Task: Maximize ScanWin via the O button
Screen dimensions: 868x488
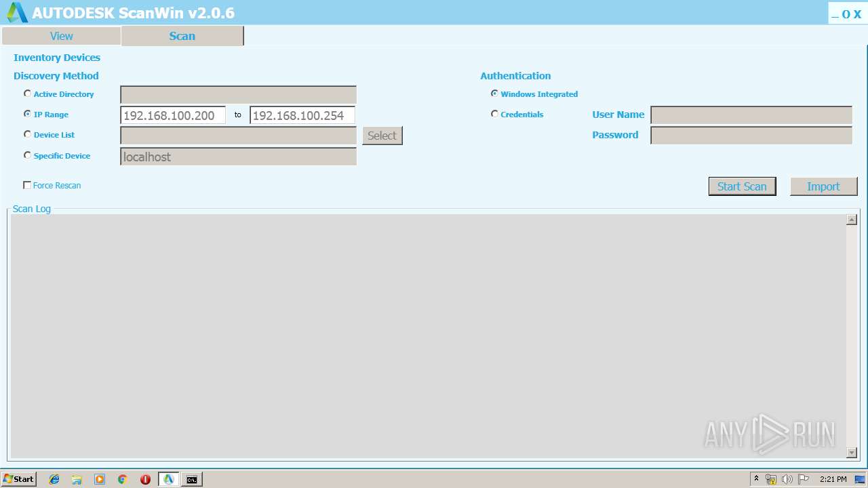Action: [846, 14]
